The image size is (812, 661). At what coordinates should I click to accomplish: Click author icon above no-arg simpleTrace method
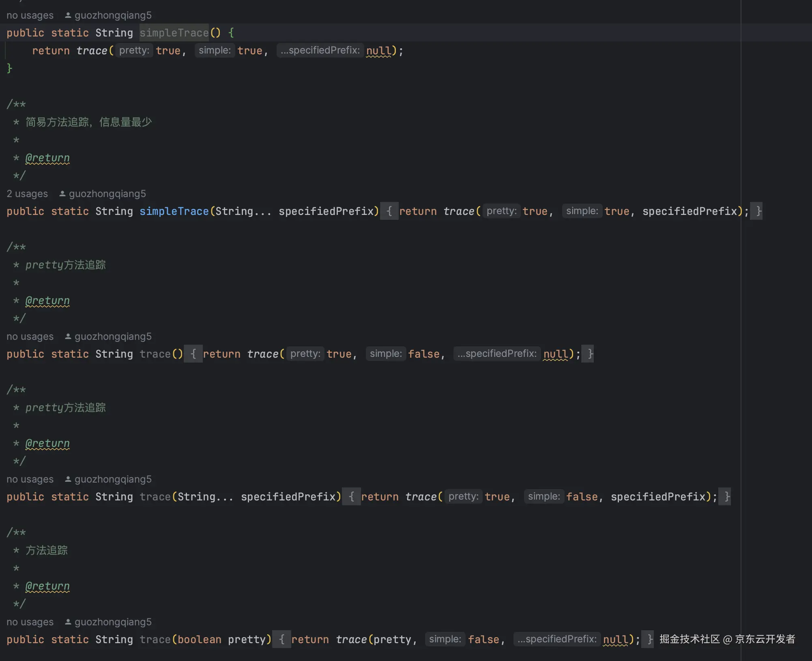[68, 15]
